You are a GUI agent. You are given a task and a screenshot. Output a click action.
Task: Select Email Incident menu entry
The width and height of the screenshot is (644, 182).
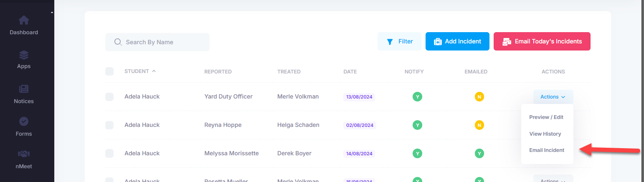tap(546, 150)
